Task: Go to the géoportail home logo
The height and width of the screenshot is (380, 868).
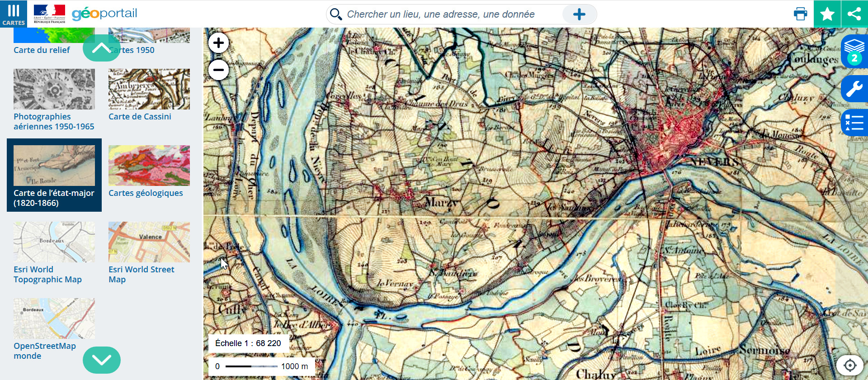Action: [104, 14]
